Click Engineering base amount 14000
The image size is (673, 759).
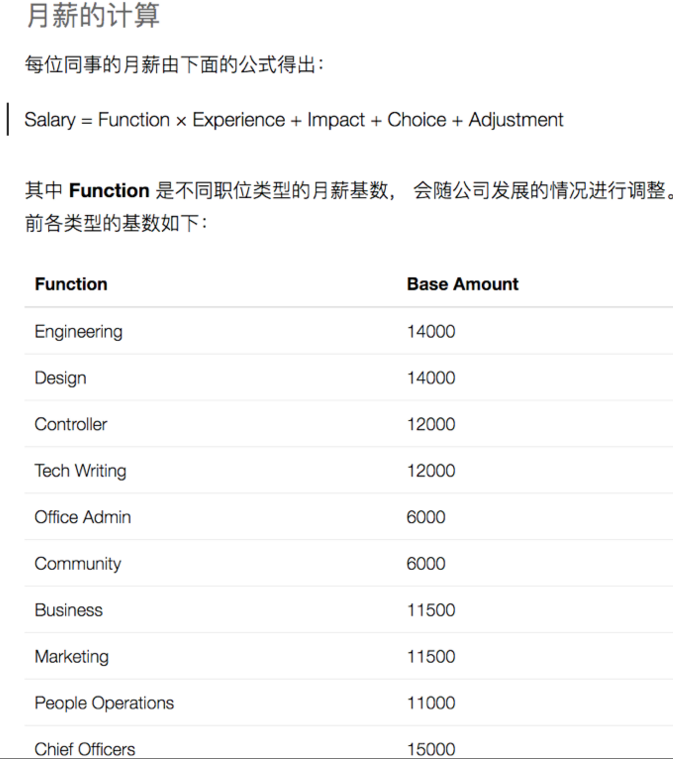[431, 332]
